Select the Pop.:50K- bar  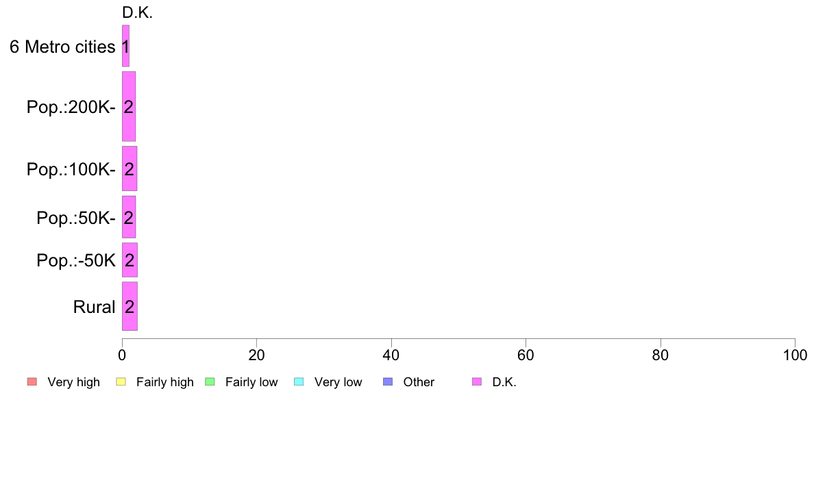[x=129, y=217]
